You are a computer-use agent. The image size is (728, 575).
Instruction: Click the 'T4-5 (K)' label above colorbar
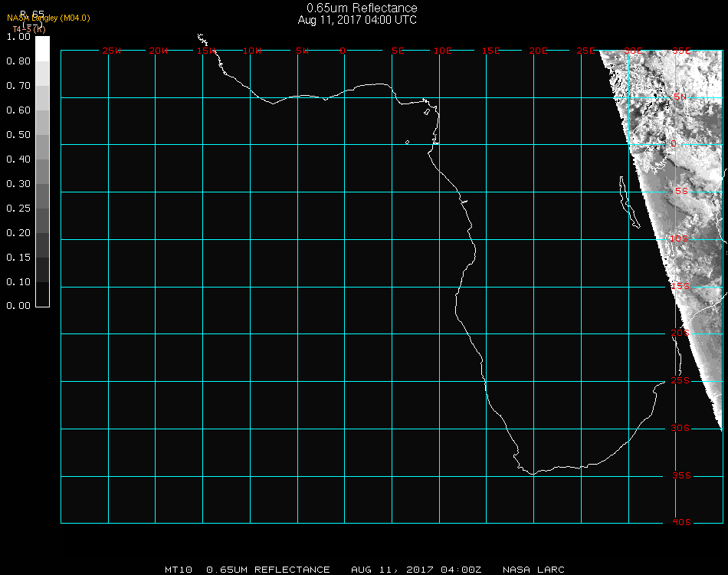pyautogui.click(x=29, y=29)
